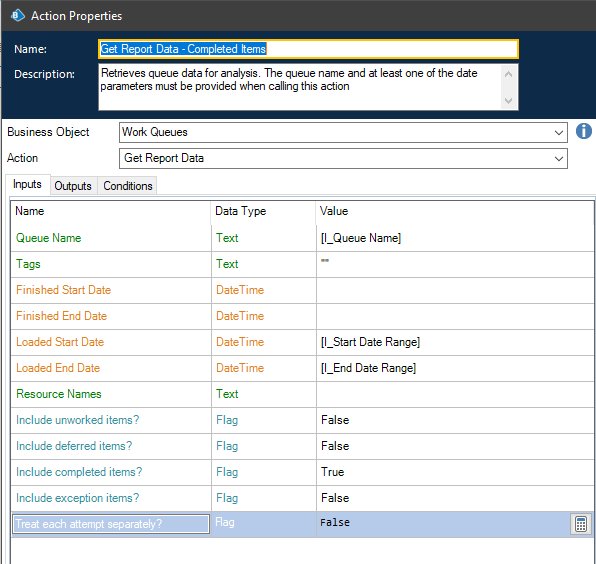Click description scrollbar down arrow
Image resolution: width=596 pixels, height=564 pixels.
coord(509,101)
